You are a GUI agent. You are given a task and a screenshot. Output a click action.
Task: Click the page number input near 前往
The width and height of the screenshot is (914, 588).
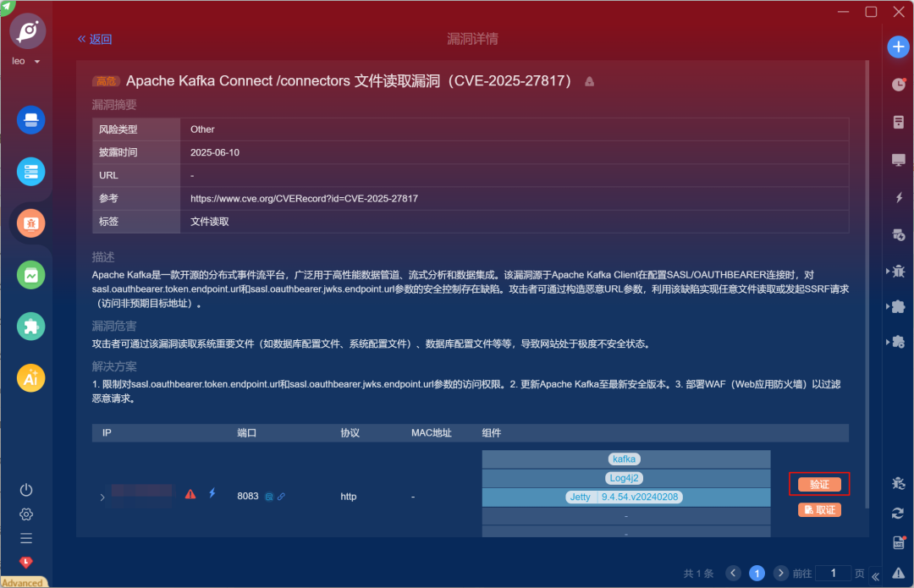[x=833, y=574]
